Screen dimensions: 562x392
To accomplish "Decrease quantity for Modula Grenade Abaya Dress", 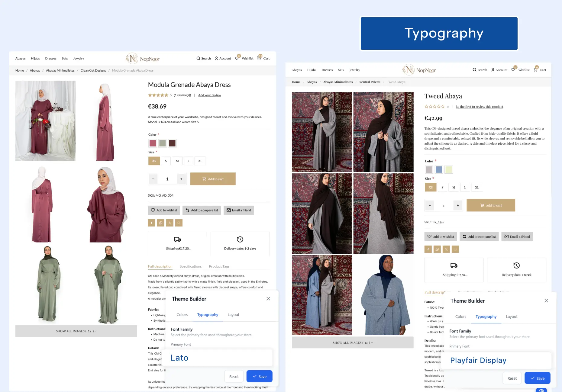I will (x=153, y=179).
